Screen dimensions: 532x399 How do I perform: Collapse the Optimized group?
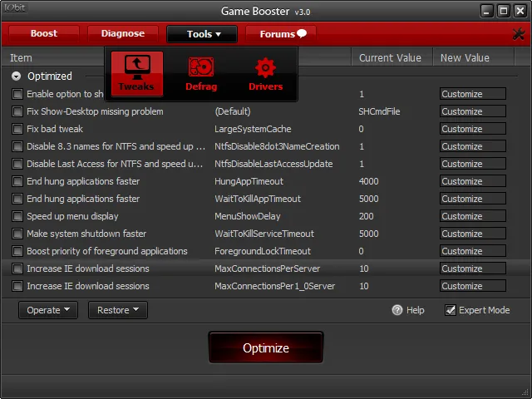17,76
